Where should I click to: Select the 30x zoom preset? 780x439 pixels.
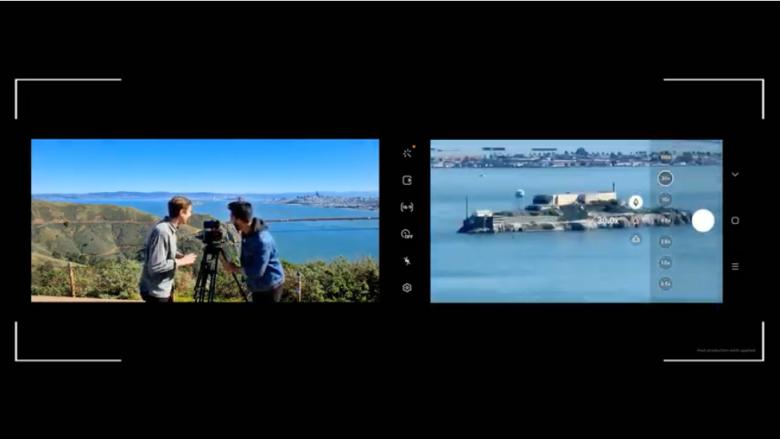click(x=666, y=178)
